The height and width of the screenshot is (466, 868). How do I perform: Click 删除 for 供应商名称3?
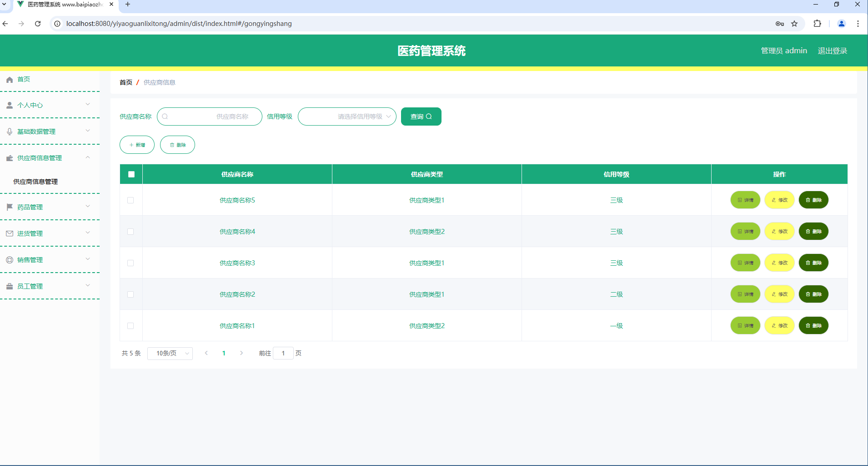click(813, 263)
